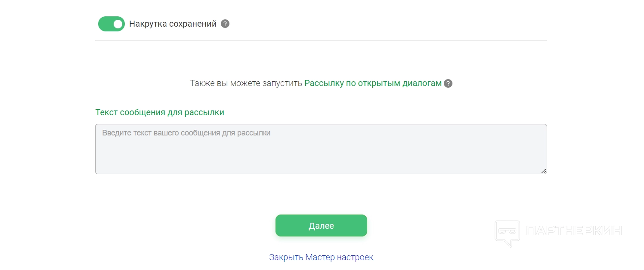Click the question mark beside Накрутка сохранений
The height and width of the screenshot is (270, 644).
225,24
